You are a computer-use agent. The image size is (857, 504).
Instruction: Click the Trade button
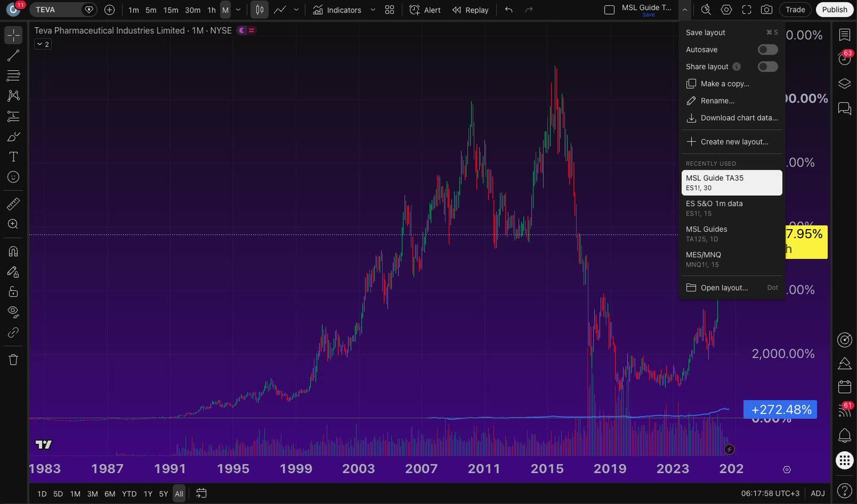pos(795,10)
